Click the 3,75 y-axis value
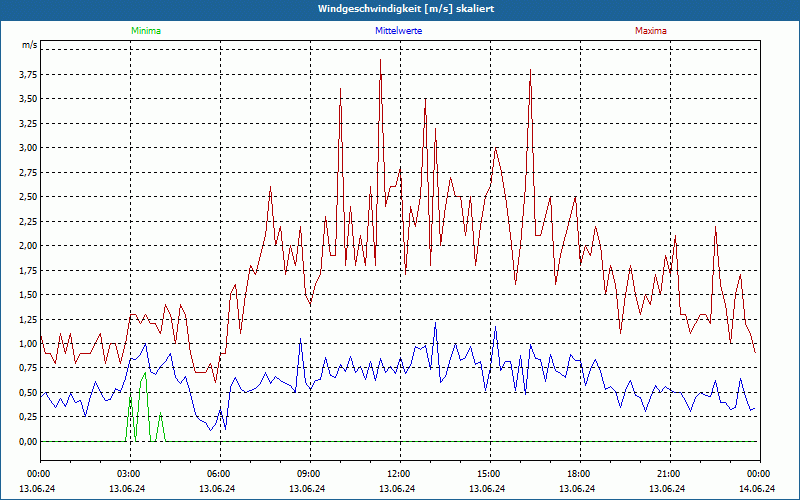Screen dimensions: 800x500 click(x=28, y=75)
